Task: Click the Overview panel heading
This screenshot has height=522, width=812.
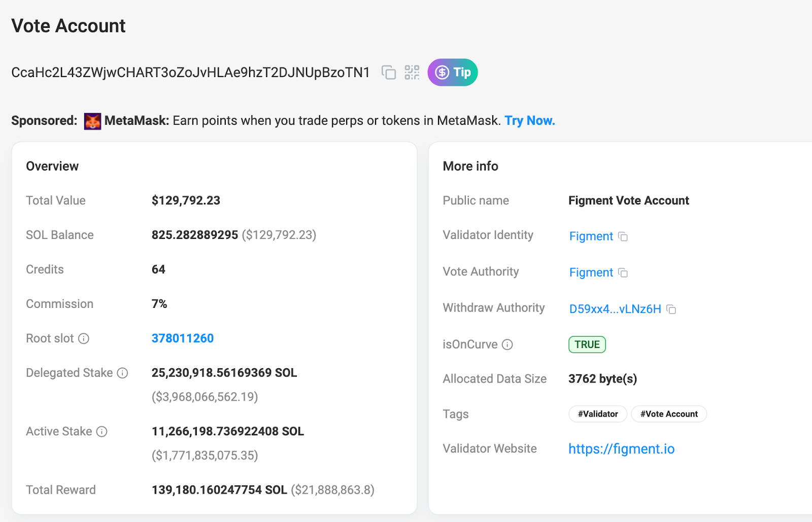Action: tap(52, 166)
